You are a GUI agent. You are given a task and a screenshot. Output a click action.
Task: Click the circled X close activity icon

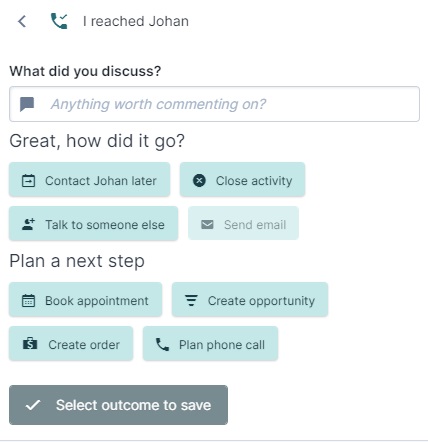pos(199,181)
